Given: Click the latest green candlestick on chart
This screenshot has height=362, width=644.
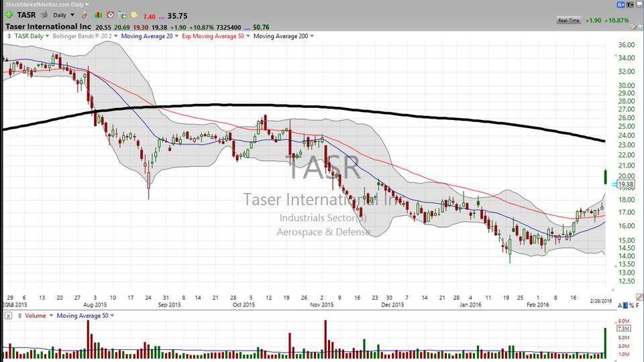Looking at the screenshot, I should tap(605, 177).
